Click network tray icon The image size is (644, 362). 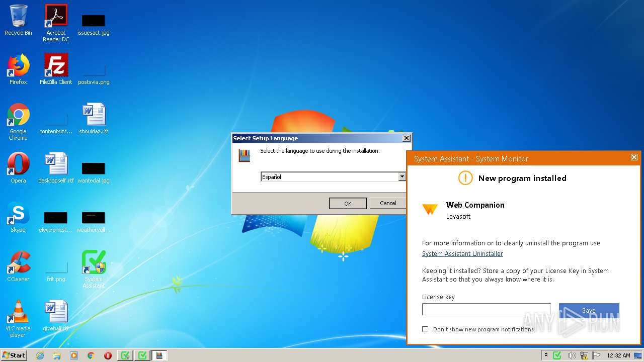pos(584,355)
